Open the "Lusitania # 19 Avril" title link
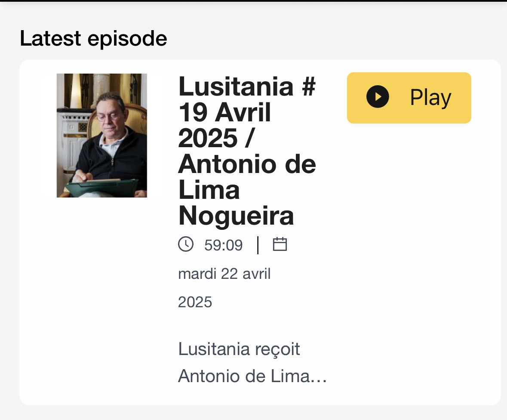This screenshot has width=507, height=420. coord(247,99)
